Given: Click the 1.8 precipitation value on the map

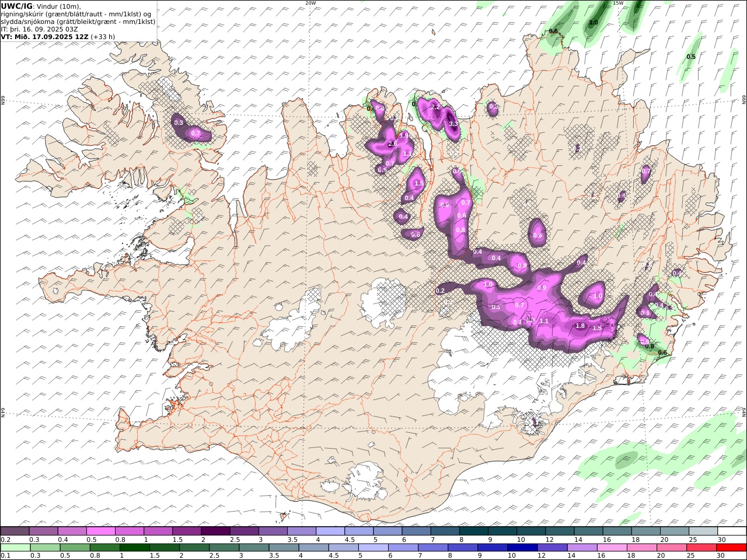Looking at the screenshot, I should point(580,326).
